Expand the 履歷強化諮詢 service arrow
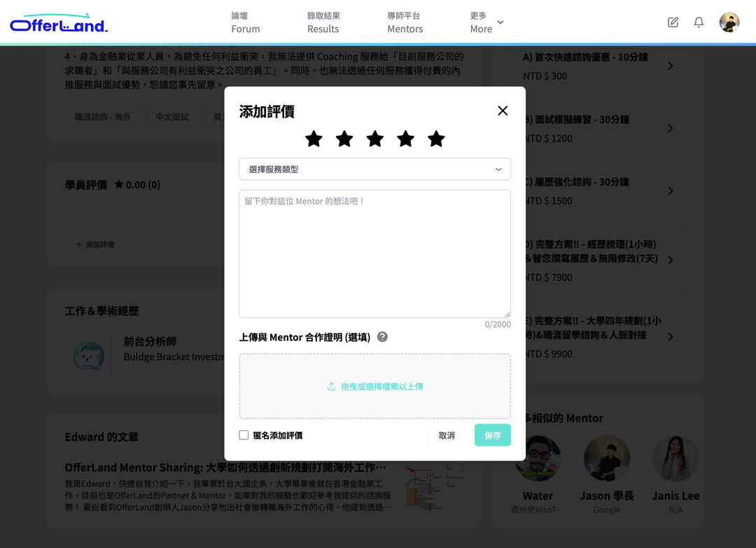Screen dimensions: 756x548 coord(671,191)
